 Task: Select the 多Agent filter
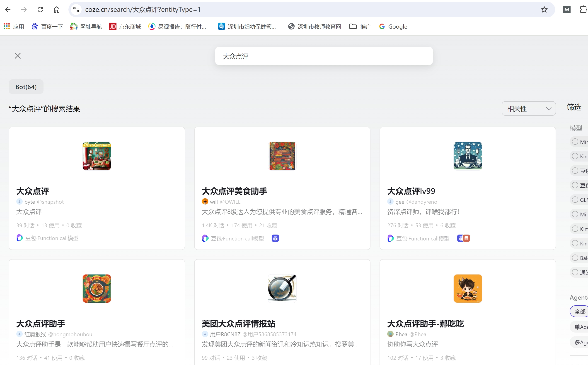coord(580,342)
